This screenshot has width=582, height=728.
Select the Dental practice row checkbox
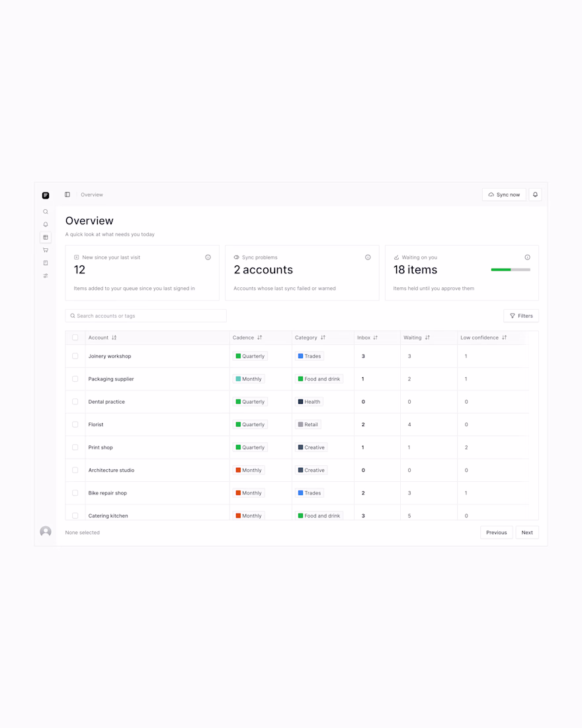[x=75, y=402]
